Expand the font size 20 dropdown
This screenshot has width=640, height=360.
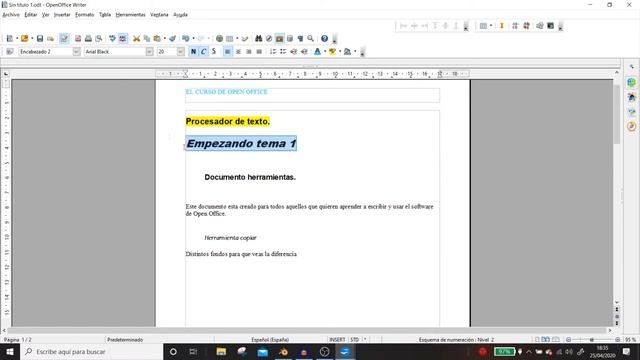tap(180, 51)
